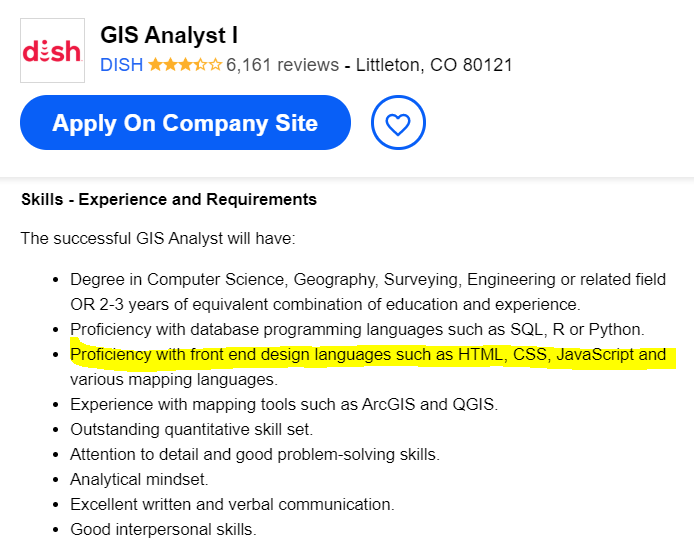Click the ArcGIS and QGIS bullet
694x552 pixels.
284,405
